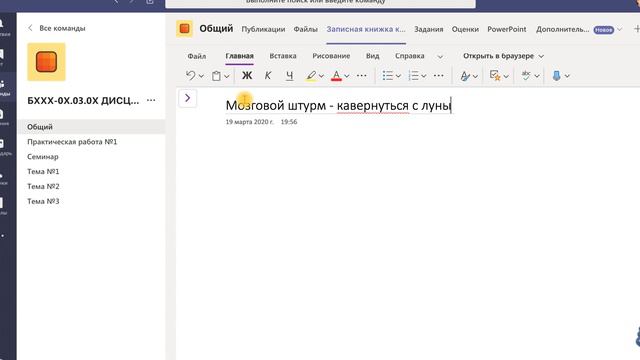Go back to Все команды

click(x=56, y=28)
